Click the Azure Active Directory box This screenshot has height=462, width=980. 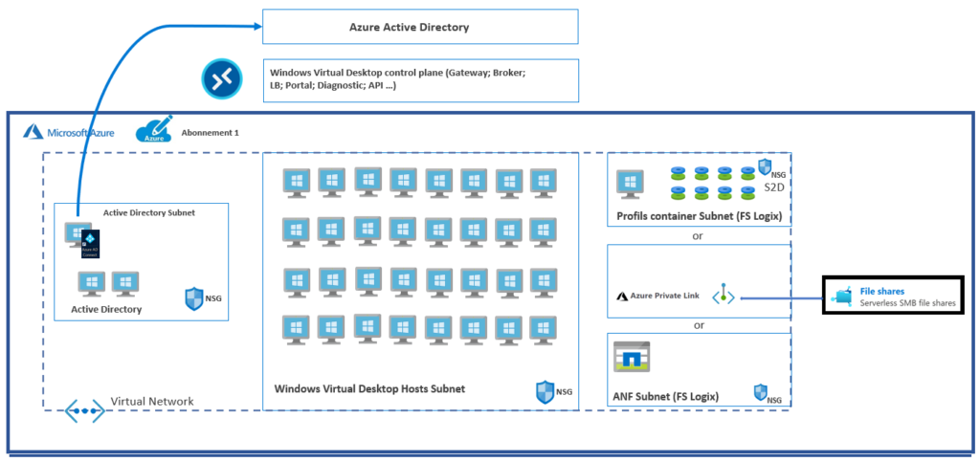click(420, 27)
